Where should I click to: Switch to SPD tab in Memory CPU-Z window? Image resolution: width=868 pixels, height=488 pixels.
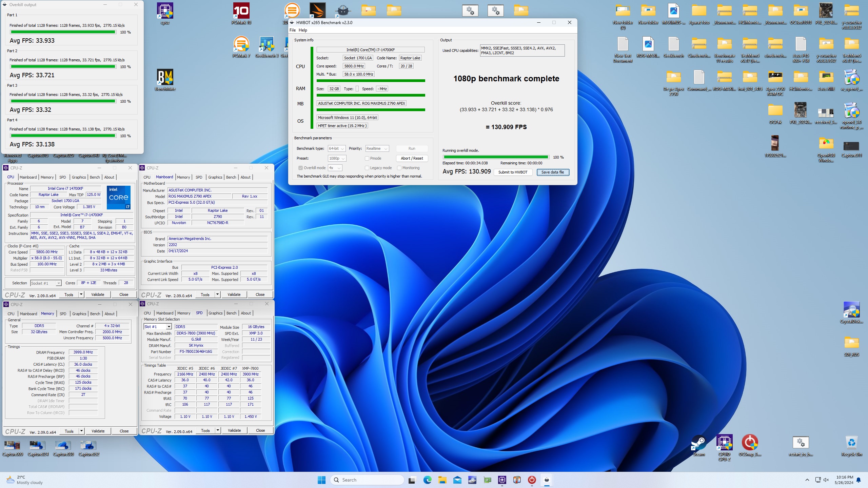click(x=63, y=314)
